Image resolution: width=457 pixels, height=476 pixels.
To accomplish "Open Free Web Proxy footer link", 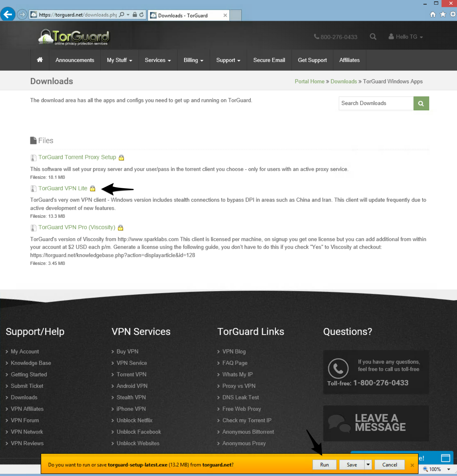I will pyautogui.click(x=242, y=409).
